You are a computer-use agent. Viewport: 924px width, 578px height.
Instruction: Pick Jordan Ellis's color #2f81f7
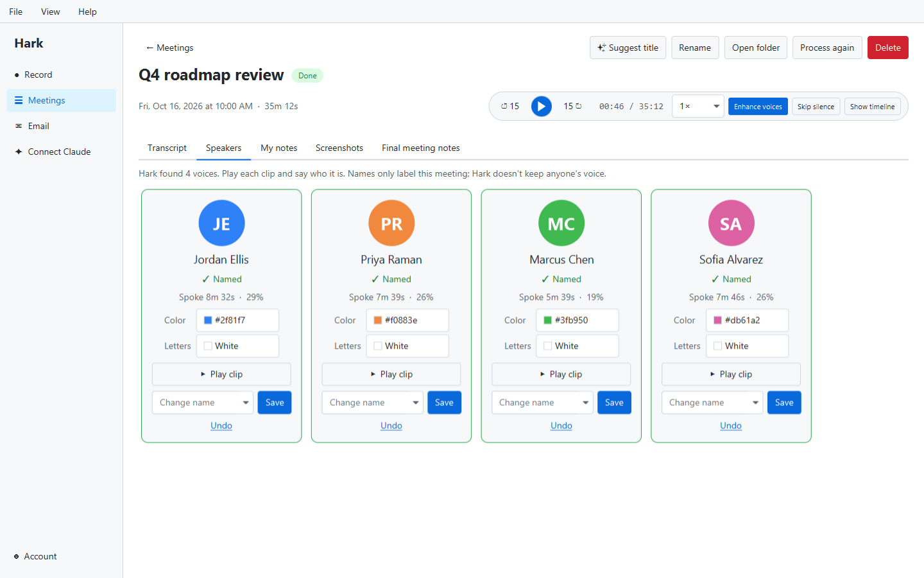coord(237,320)
